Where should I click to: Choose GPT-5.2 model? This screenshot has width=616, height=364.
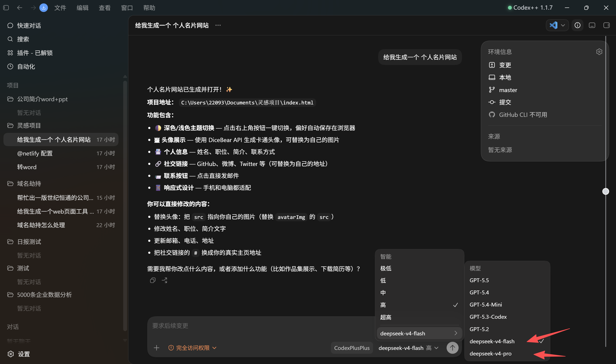coord(507,329)
